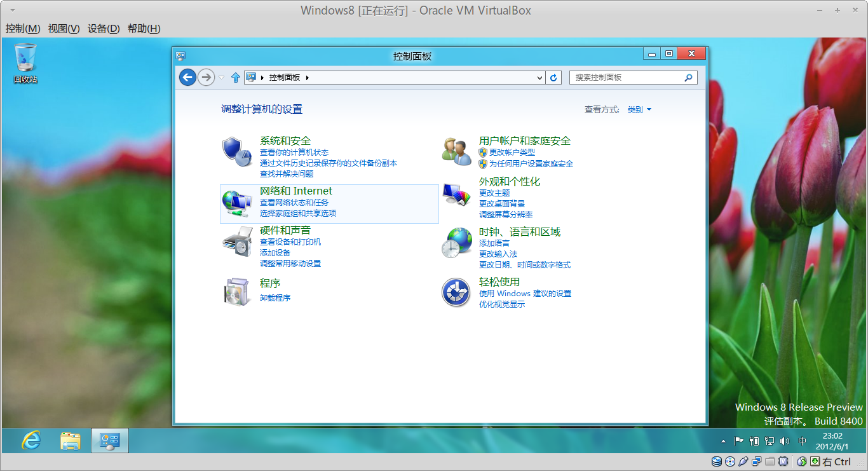This screenshot has height=471, width=868.
Task: Click 更改输入法 link
Action: click(x=498, y=254)
